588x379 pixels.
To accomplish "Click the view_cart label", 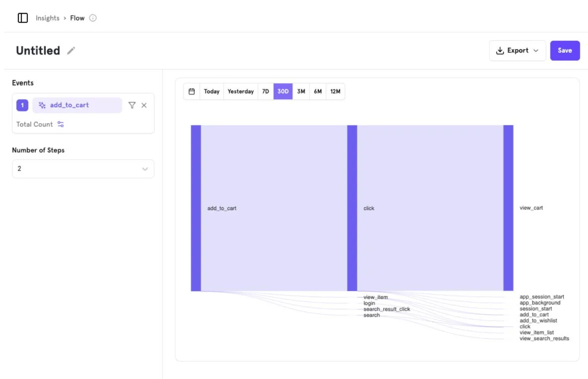I will coord(531,208).
